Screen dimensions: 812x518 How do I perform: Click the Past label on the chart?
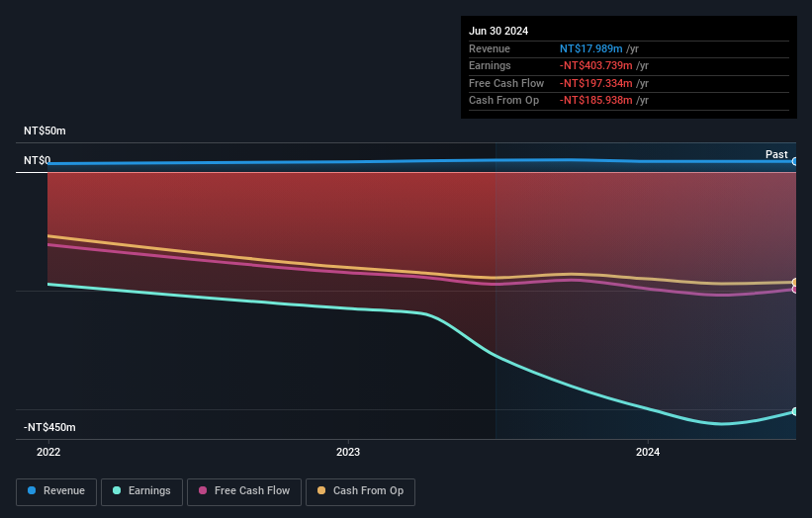pos(776,154)
